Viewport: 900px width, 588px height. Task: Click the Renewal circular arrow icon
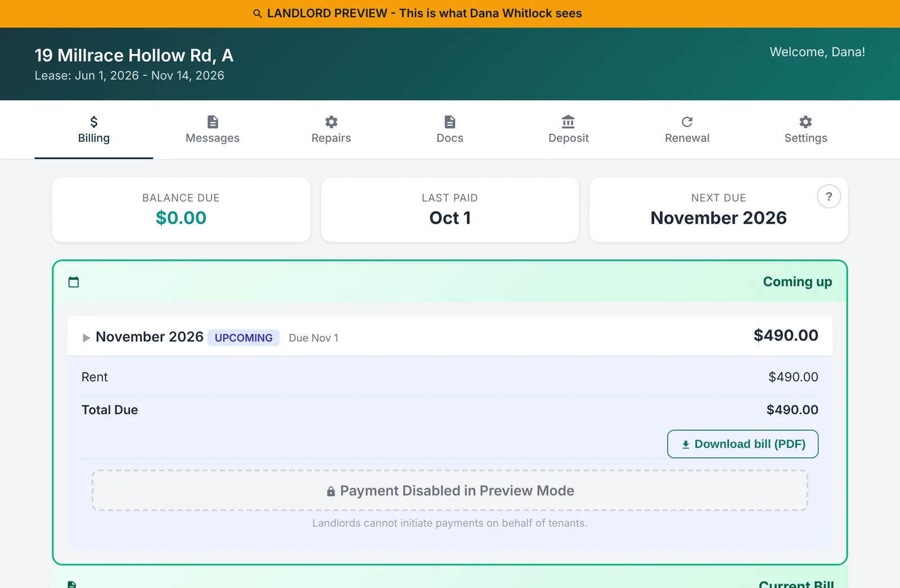(687, 122)
